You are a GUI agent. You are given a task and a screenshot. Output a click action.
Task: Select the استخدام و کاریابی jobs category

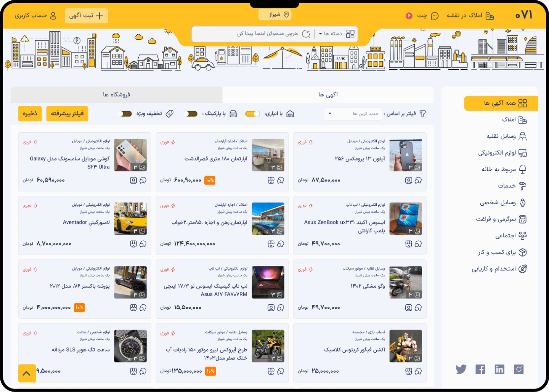point(499,269)
